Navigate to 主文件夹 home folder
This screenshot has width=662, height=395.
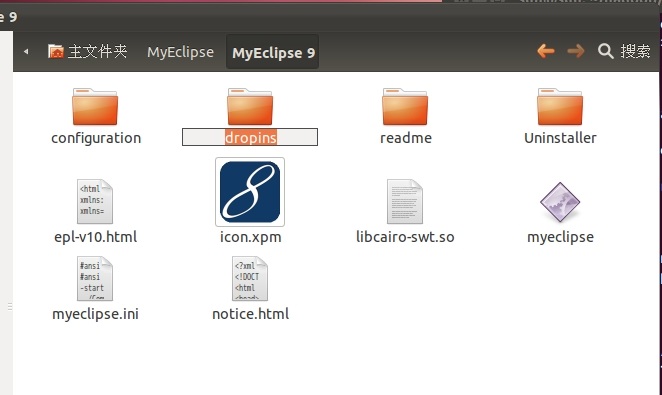[87, 51]
